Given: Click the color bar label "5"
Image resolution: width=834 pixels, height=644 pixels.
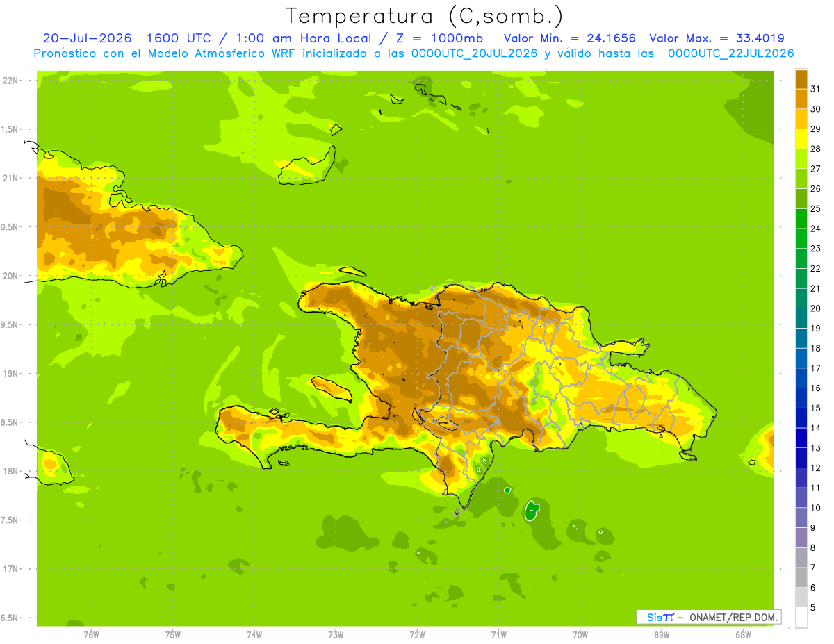Looking at the screenshot, I should (x=813, y=607).
